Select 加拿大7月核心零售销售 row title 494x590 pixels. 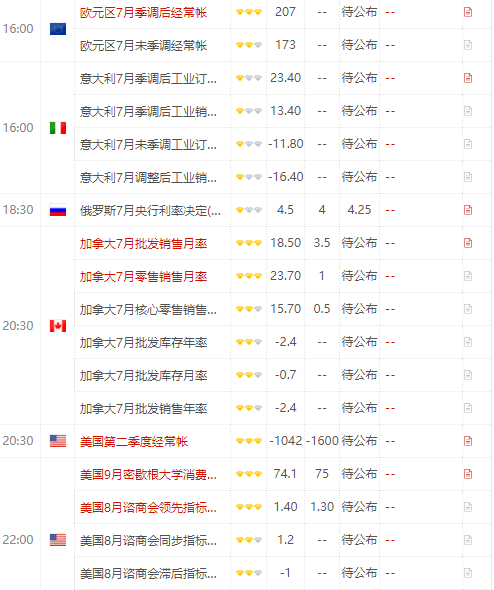click(148, 310)
